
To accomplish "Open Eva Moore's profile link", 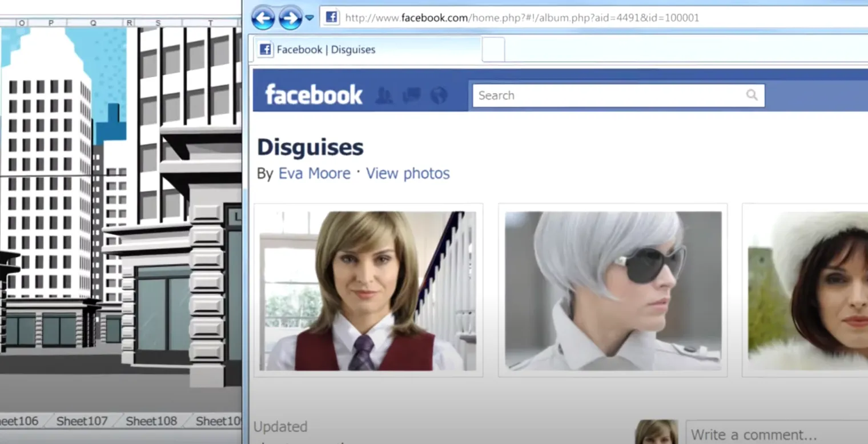I will coord(314,173).
